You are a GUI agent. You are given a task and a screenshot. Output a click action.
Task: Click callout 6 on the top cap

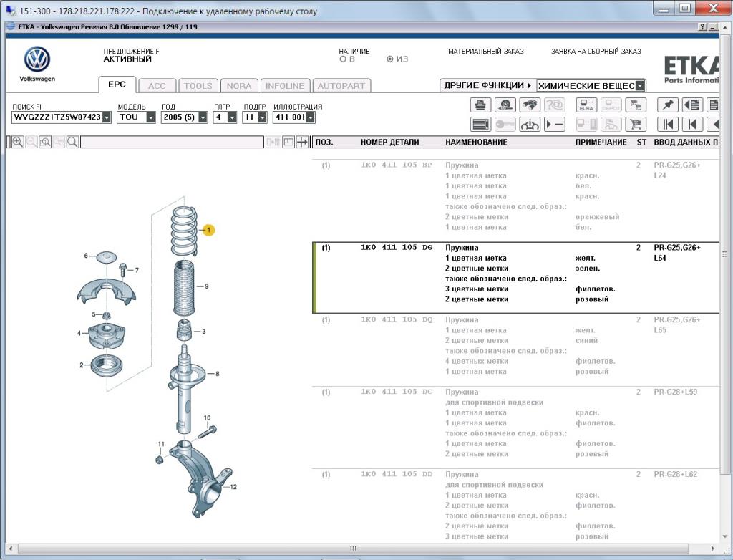point(86,256)
